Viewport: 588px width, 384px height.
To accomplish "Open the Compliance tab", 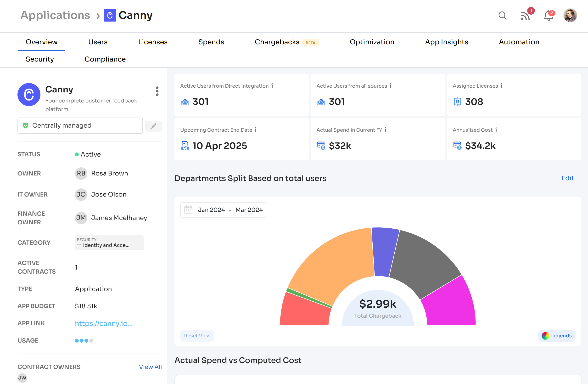I will (105, 59).
